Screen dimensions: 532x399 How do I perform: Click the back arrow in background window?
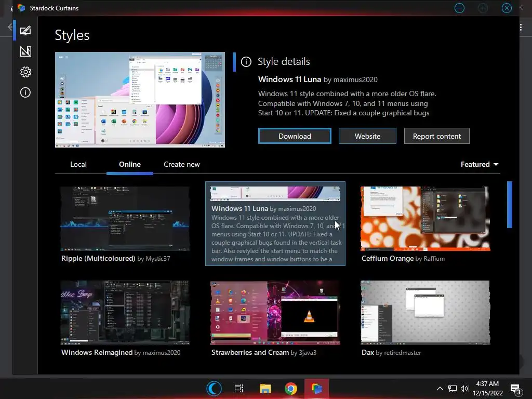10,27
